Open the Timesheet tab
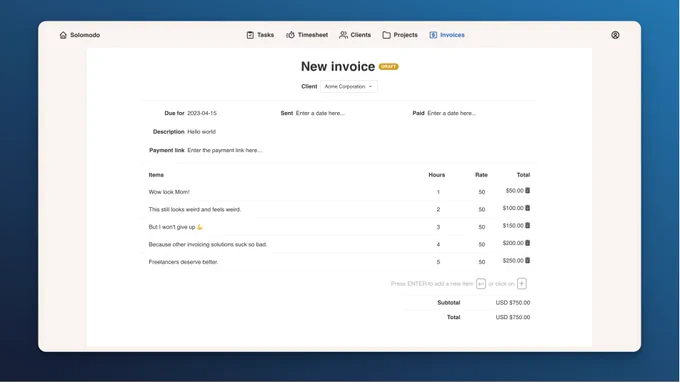 [307, 35]
